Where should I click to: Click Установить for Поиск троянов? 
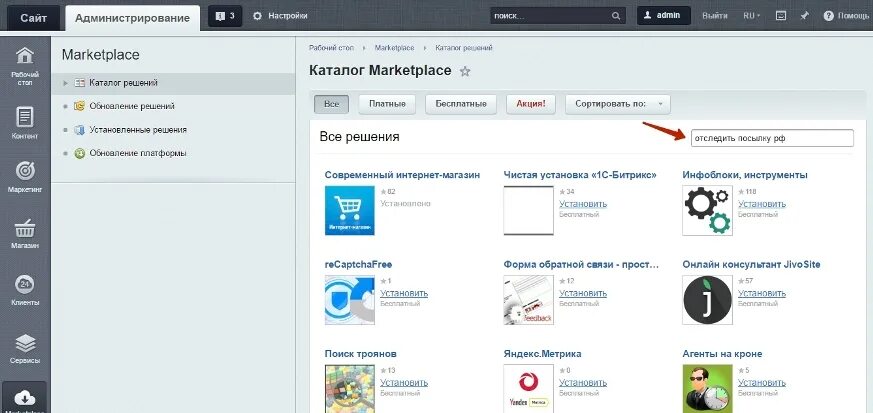click(404, 382)
